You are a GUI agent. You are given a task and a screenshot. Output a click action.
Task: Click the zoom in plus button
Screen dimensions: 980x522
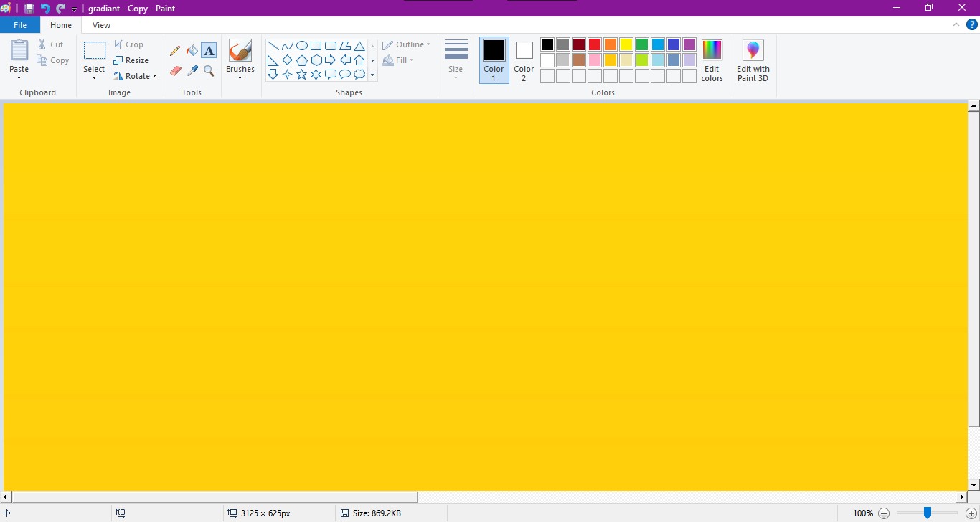point(971,513)
